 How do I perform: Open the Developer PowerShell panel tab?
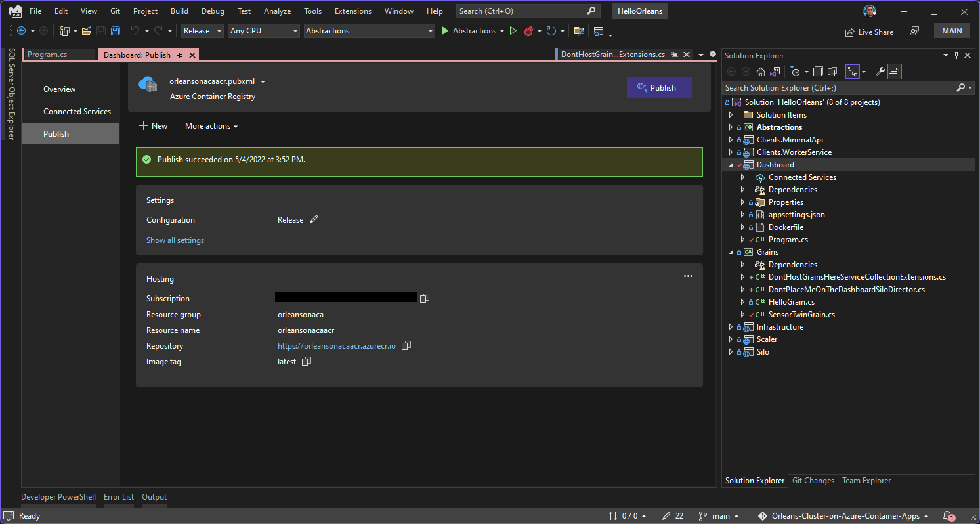click(58, 498)
